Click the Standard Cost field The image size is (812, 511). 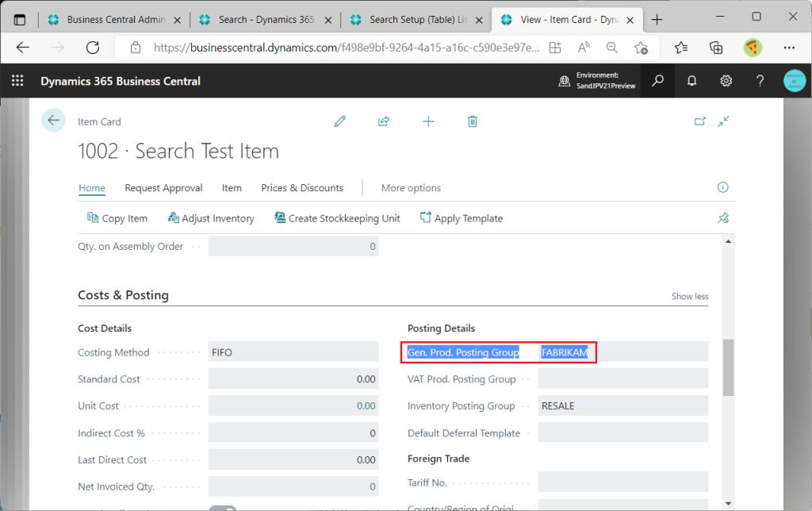pos(293,378)
